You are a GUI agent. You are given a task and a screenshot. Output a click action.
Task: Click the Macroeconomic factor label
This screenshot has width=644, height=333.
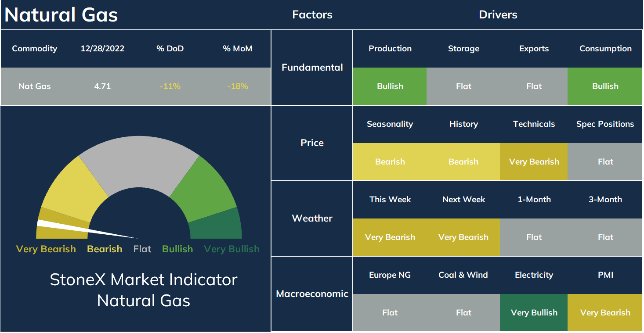pos(312,294)
